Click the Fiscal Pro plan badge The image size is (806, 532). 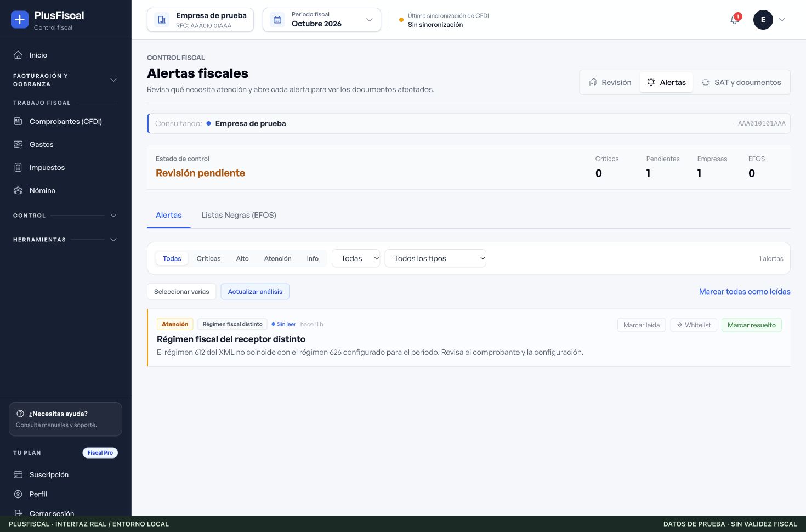[100, 452]
